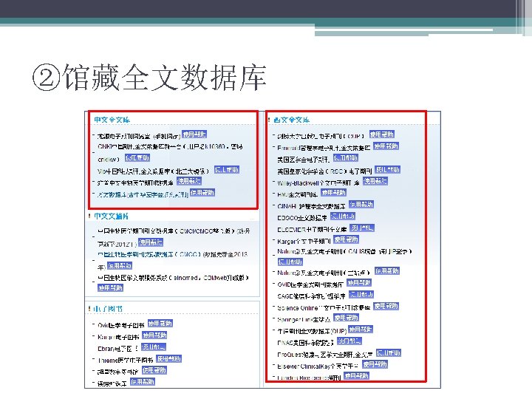Open the Science Online journals link
The image size is (532, 399).
click(x=324, y=307)
